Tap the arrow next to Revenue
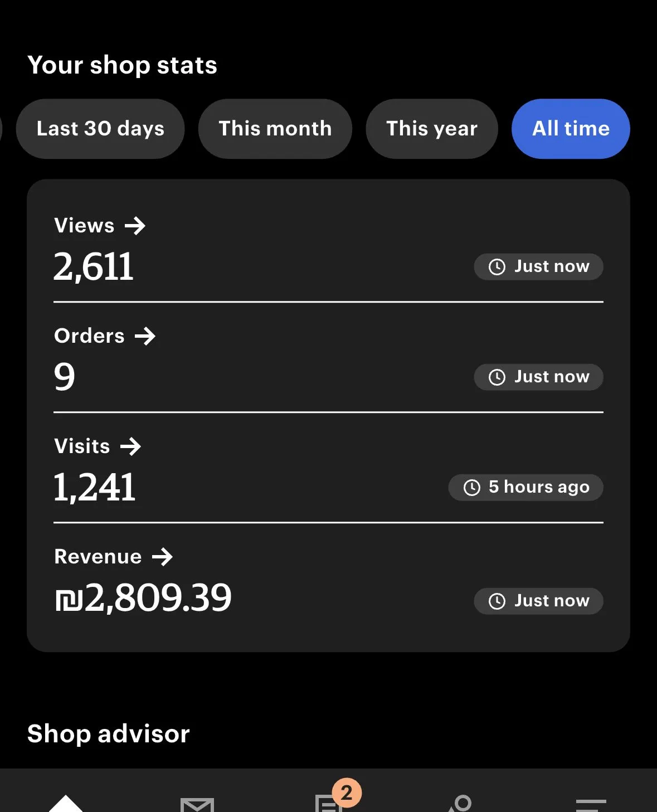The width and height of the screenshot is (657, 812). click(162, 557)
